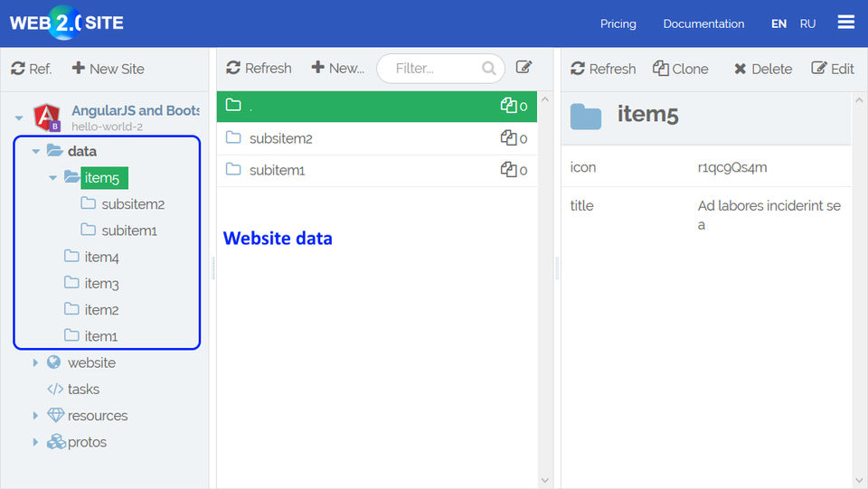
Task: Select the data folder node
Action: point(82,151)
